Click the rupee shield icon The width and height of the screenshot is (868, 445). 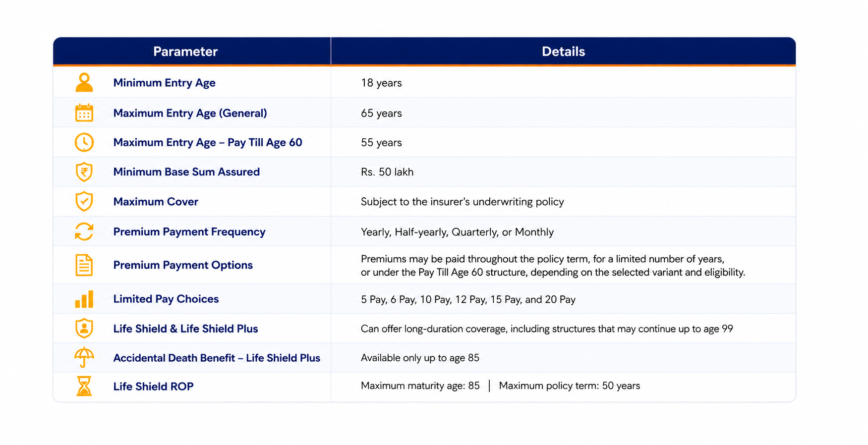(x=84, y=172)
